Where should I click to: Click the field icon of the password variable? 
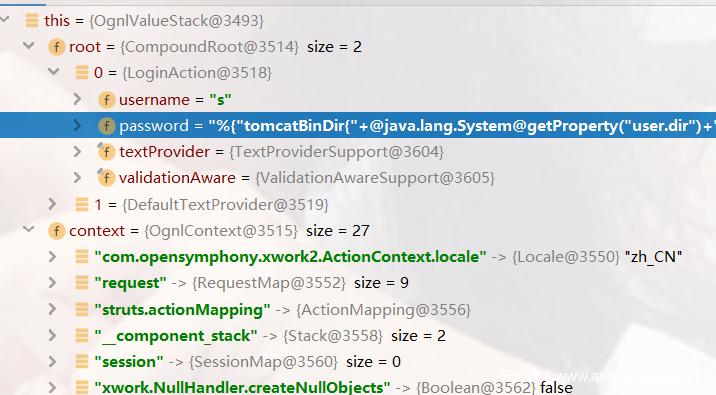coord(106,126)
